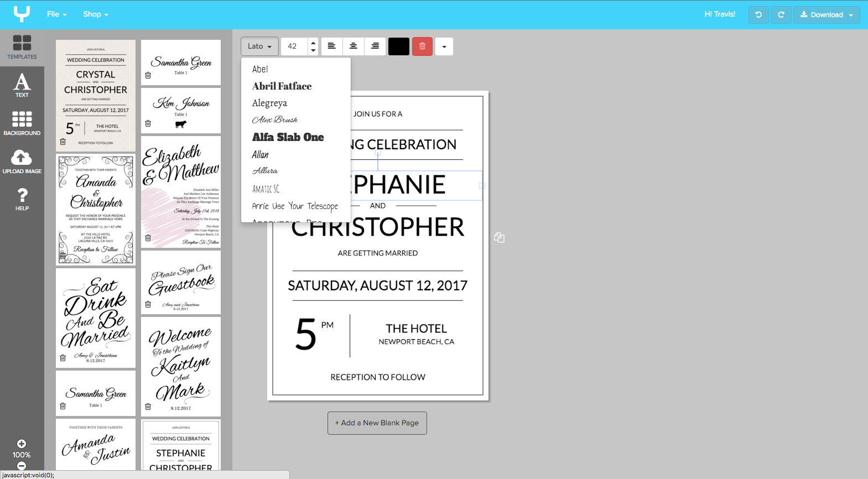868x479 pixels.
Task: Open the Download dropdown
Action: tap(827, 15)
